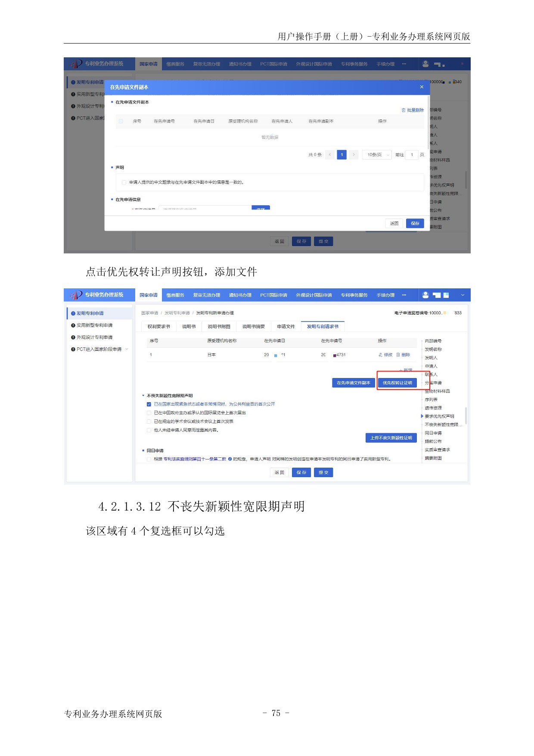
Task: Tick the 申请人提供的中文题录 declaration checkbox
Action: 124,182
